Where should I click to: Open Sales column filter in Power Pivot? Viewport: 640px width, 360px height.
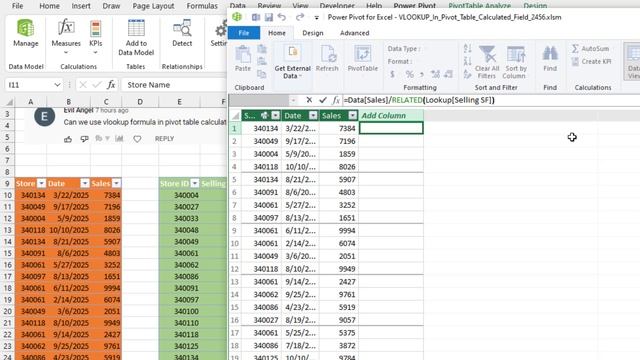[353, 116]
